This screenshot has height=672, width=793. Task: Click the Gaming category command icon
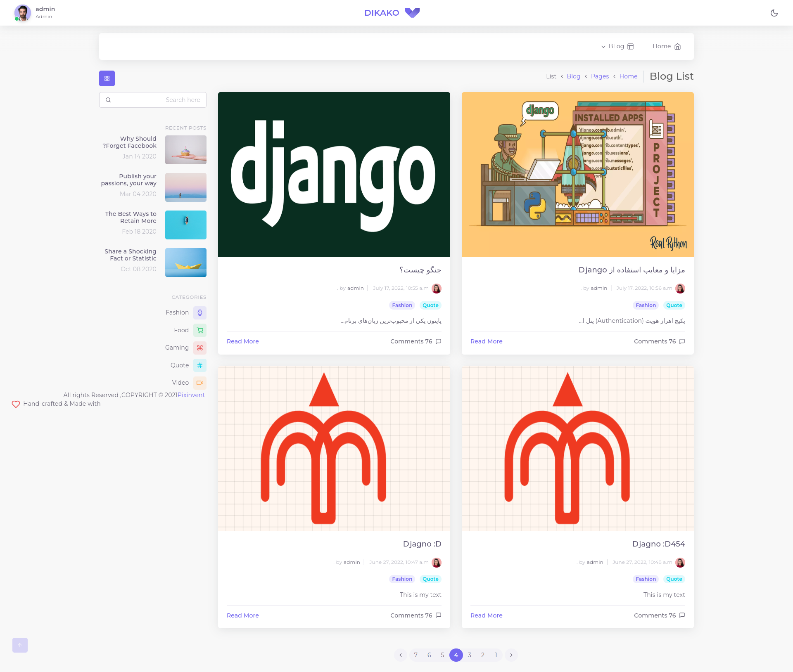pos(200,348)
